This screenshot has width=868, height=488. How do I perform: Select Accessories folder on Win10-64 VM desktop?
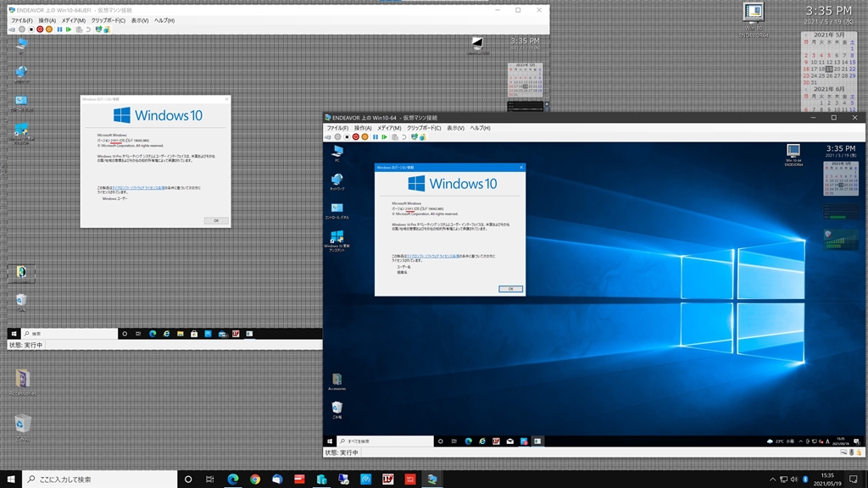[337, 382]
